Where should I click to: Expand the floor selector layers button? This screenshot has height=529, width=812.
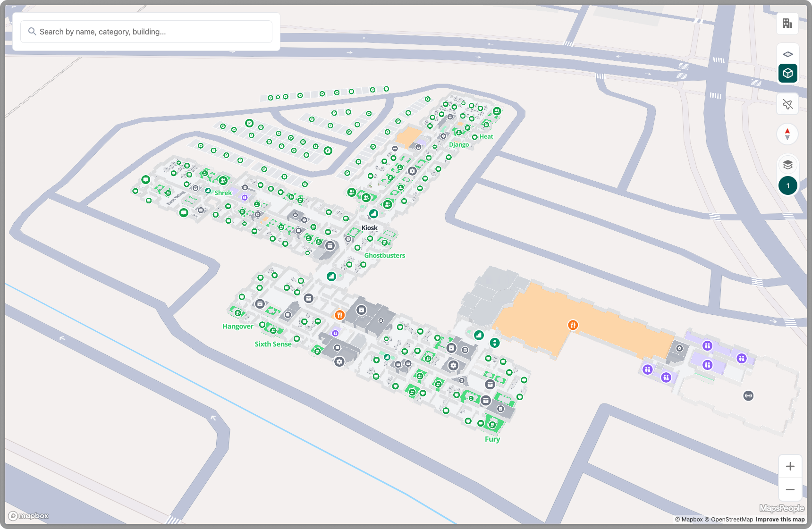tap(787, 165)
